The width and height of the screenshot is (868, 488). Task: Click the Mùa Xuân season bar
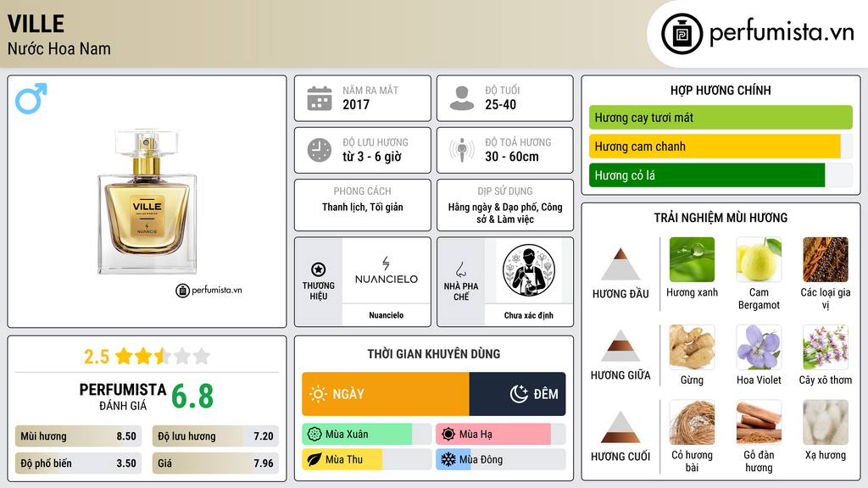pos(366,435)
